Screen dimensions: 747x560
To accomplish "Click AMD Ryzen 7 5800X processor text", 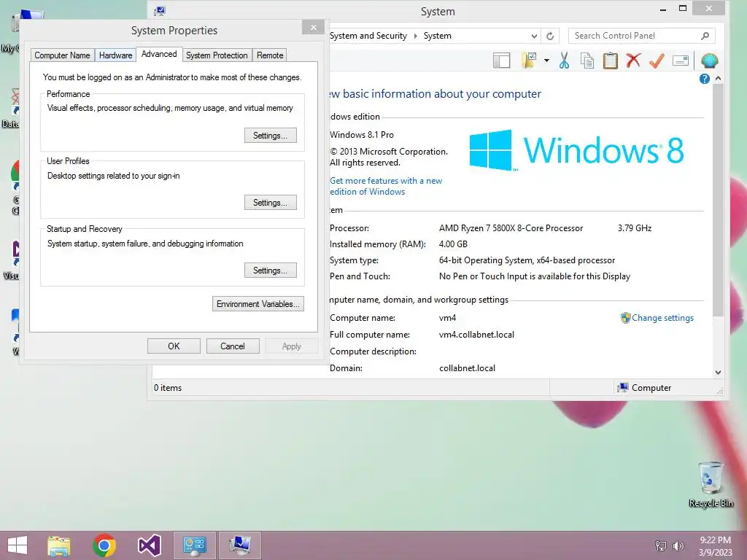I will pyautogui.click(x=511, y=228).
